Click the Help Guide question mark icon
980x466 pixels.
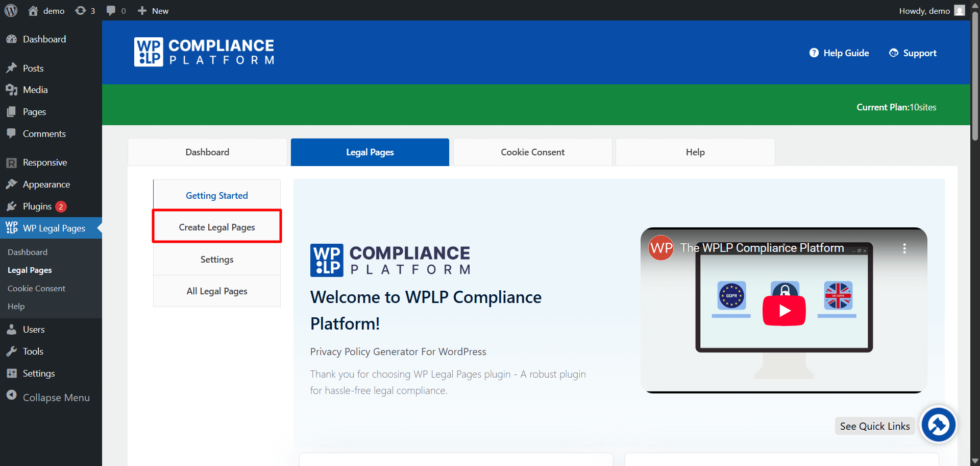(x=814, y=53)
